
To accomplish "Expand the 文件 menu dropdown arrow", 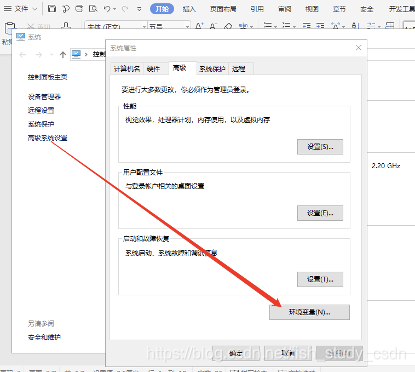I will 35,9.
